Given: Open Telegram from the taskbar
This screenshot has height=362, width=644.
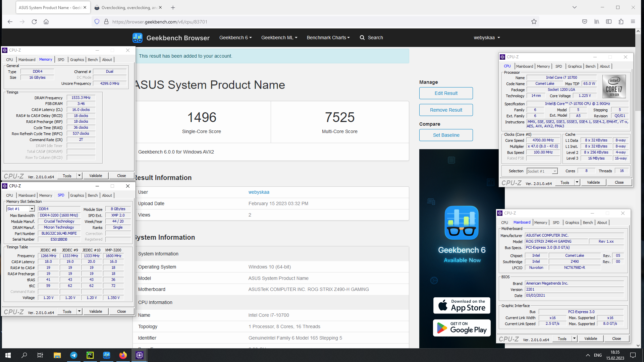Looking at the screenshot, I should tap(73, 355).
